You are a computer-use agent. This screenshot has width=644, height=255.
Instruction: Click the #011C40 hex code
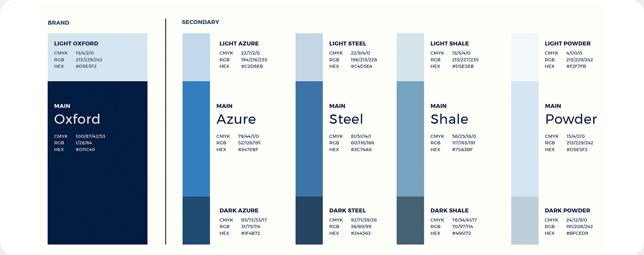85,149
